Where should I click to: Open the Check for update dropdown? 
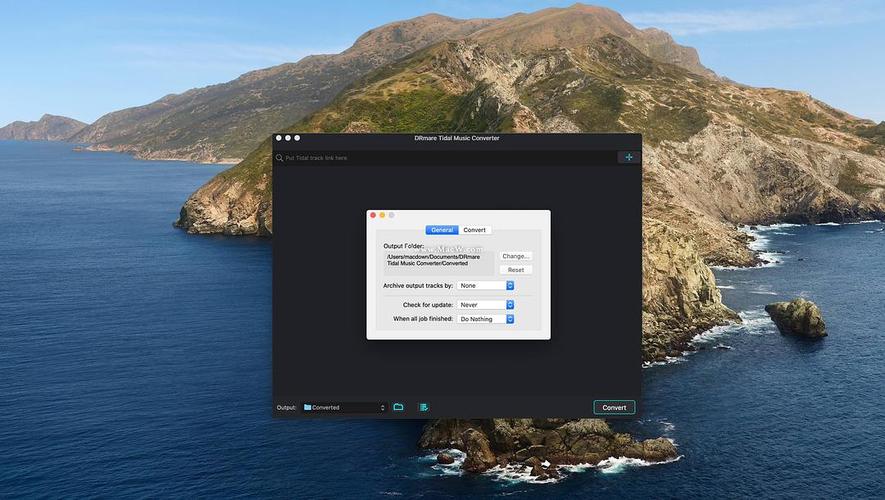485,305
